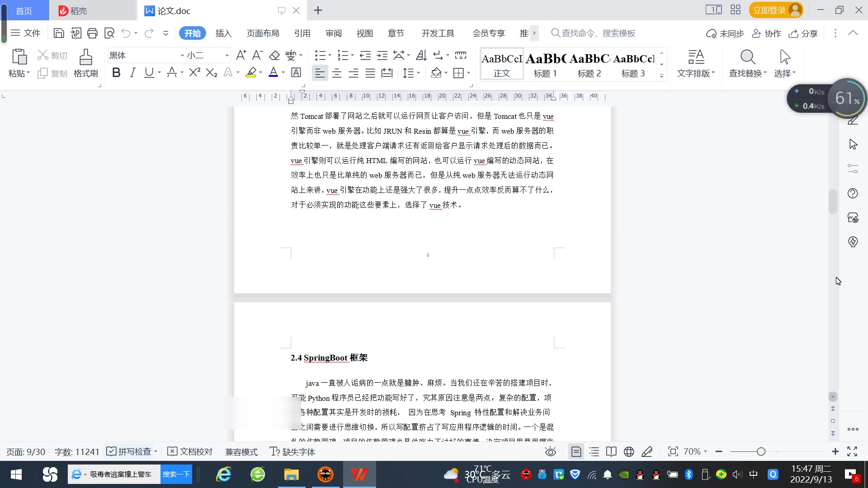
Task: Toggle Bold formatting
Action: click(116, 73)
